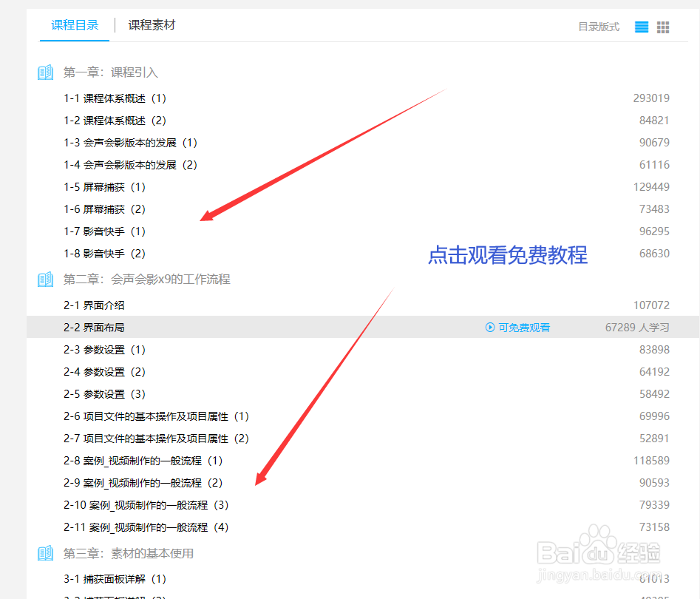The image size is (700, 599).
Task: Click the book icon beside 第三章
Action: coord(46,553)
